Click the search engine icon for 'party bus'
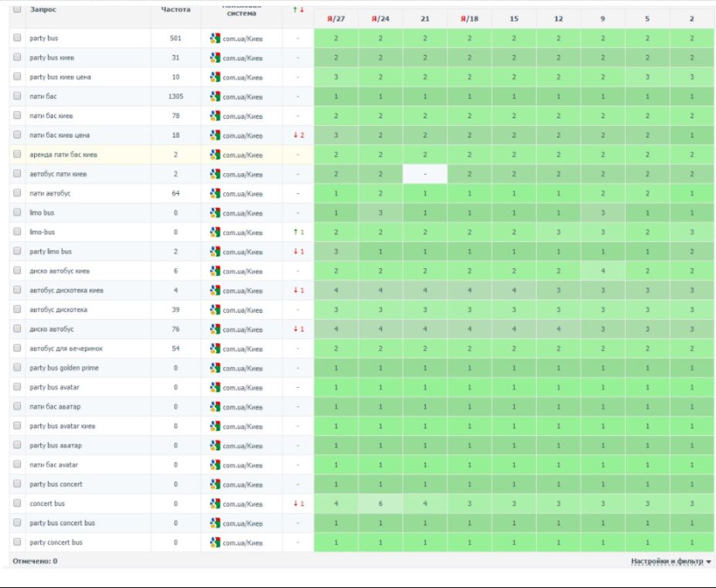This screenshot has height=588, width=716. 215,39
